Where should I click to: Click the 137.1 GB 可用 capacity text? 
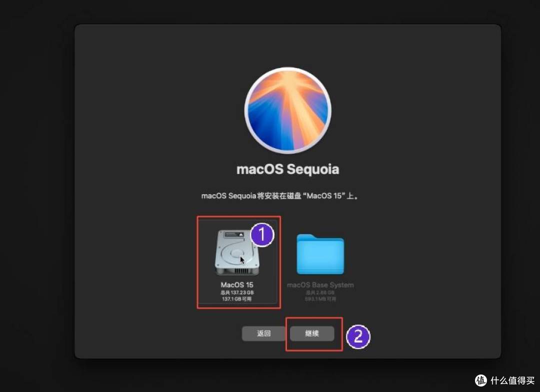click(236, 298)
